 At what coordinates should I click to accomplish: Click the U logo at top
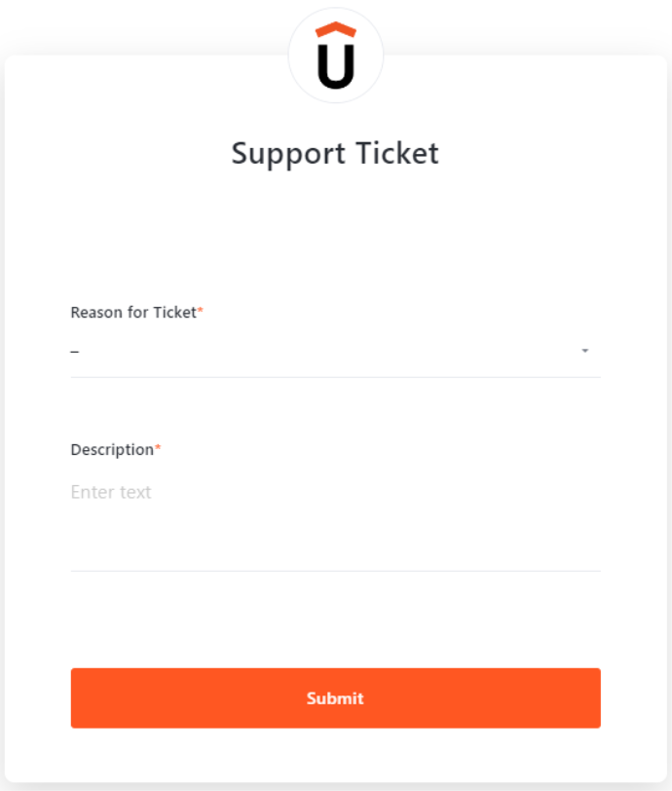[x=336, y=56]
